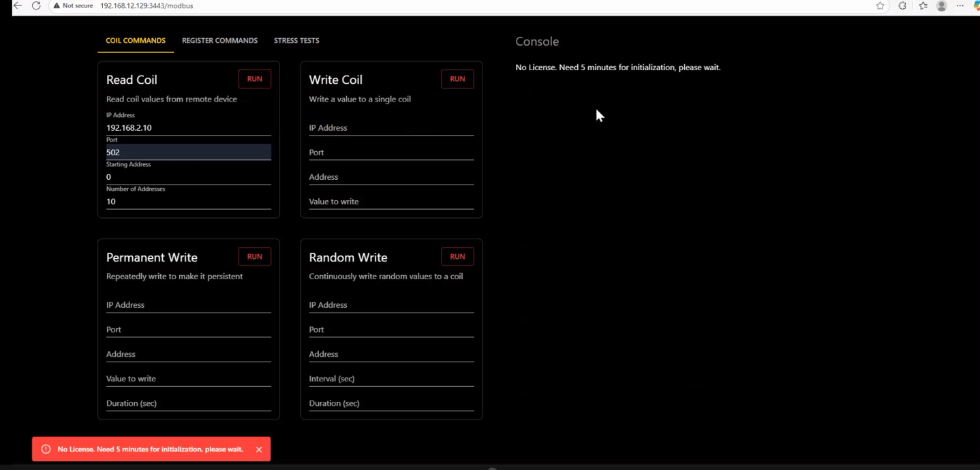The height and width of the screenshot is (470, 980).
Task: Run the Read Coil command
Action: coord(254,78)
